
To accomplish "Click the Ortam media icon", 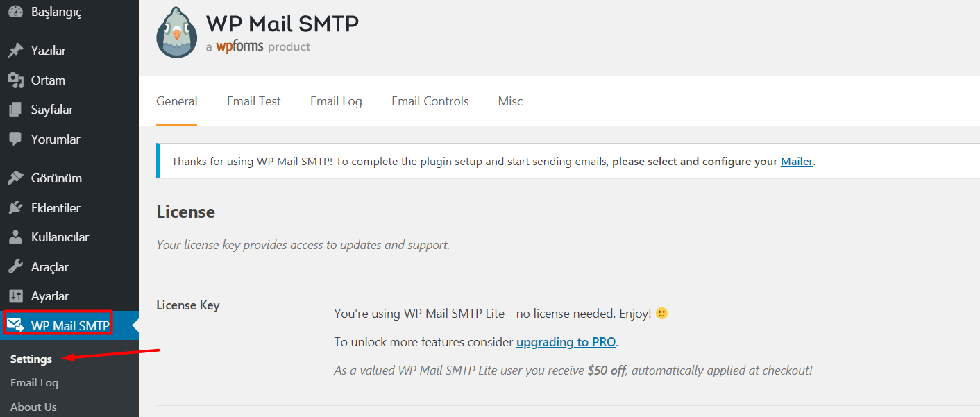I will [x=15, y=80].
